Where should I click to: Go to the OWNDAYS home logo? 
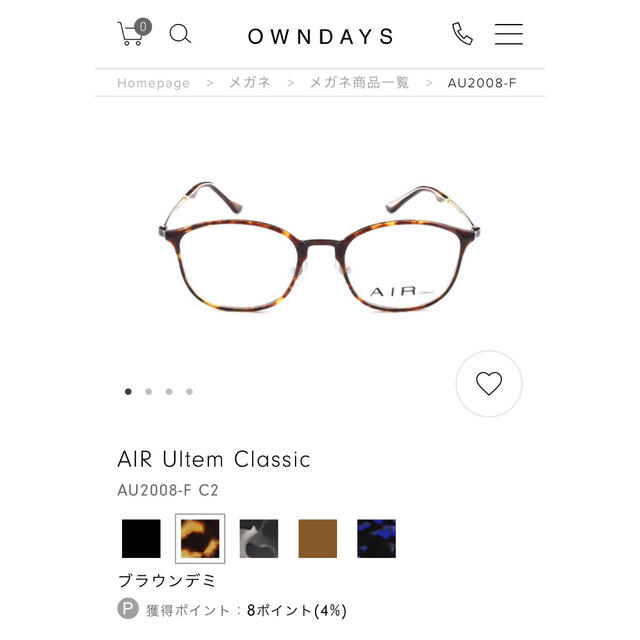click(x=320, y=36)
